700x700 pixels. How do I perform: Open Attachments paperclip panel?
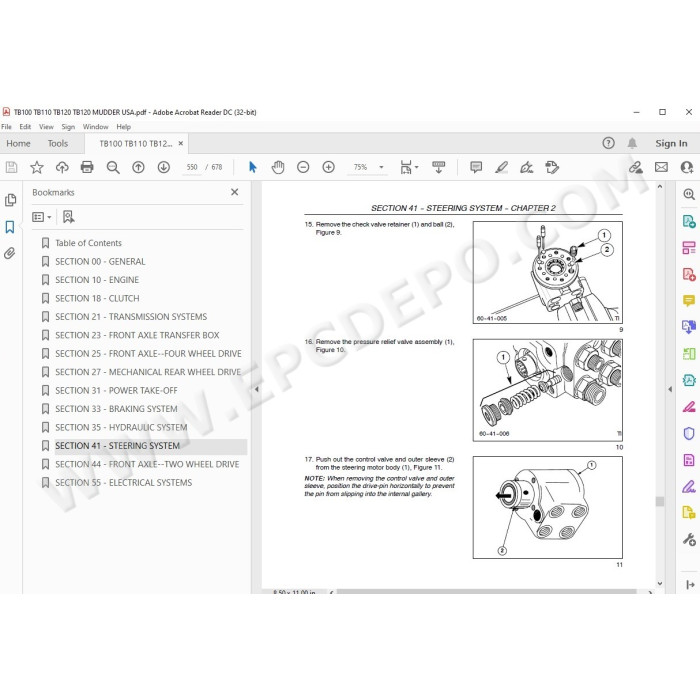(x=10, y=254)
